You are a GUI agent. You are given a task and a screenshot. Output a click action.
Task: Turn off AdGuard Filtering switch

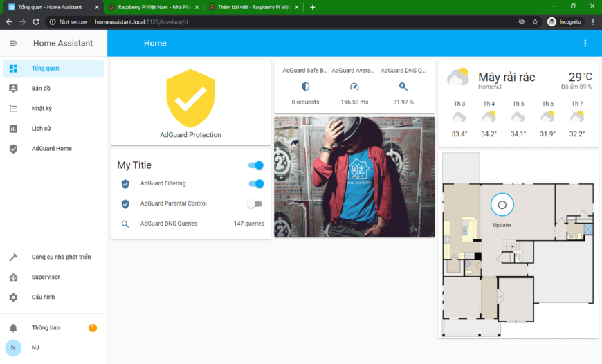[255, 183]
